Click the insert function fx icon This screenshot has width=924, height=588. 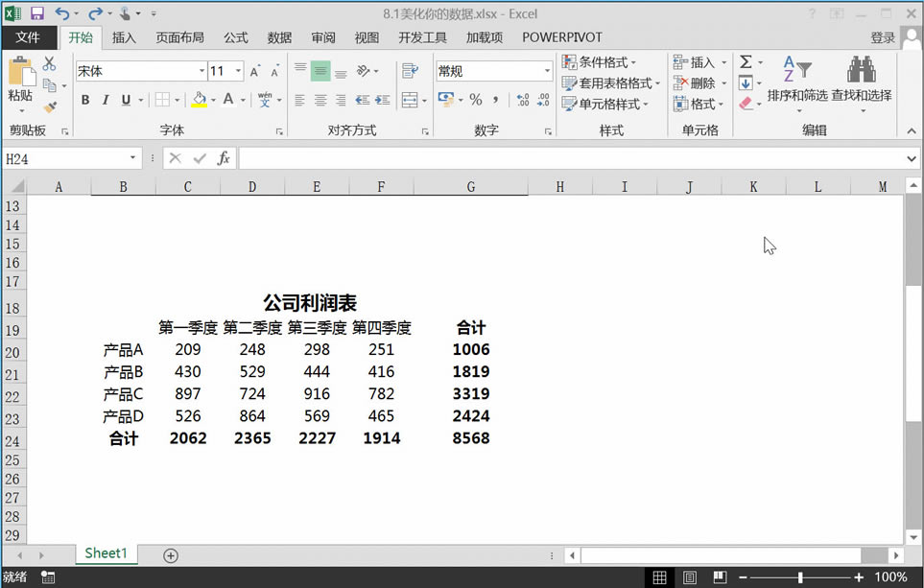pos(224,158)
